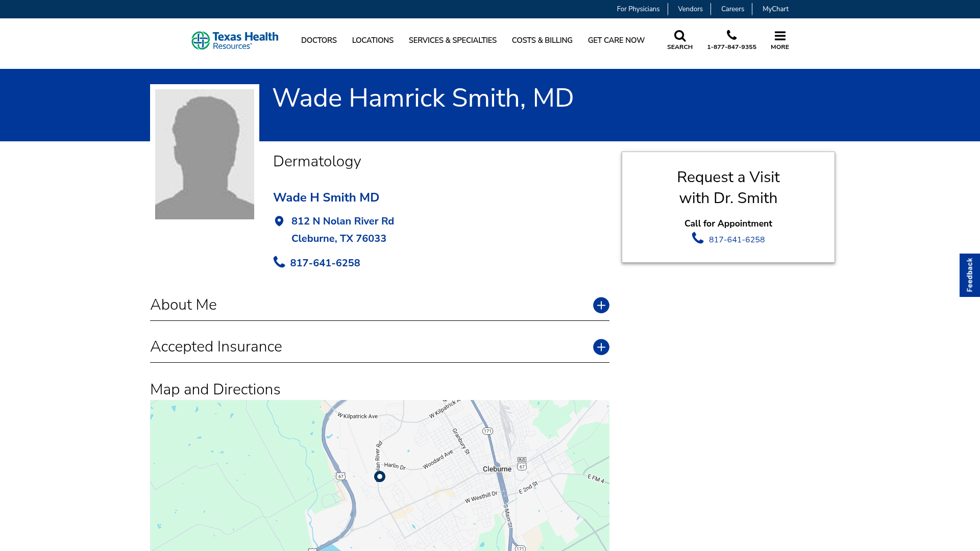Click the map marker on Nolan River Rd
Image resolution: width=980 pixels, height=551 pixels.
(379, 477)
